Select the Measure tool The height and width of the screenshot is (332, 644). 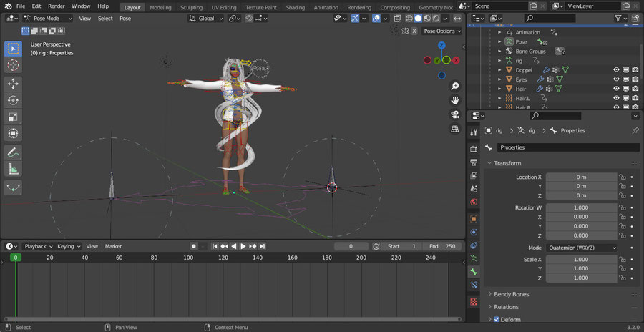[13, 169]
